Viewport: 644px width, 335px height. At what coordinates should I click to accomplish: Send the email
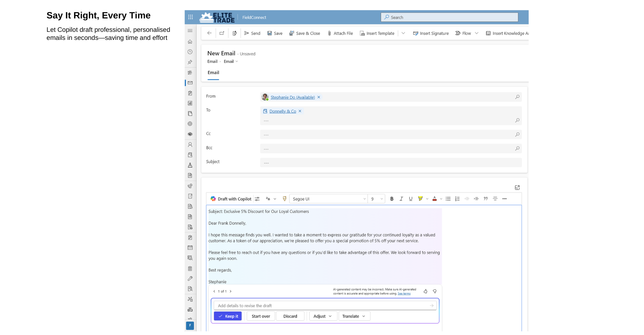coord(252,33)
